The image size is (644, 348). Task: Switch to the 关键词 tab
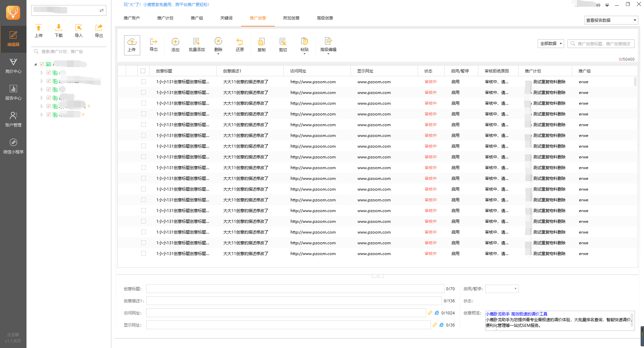226,18
